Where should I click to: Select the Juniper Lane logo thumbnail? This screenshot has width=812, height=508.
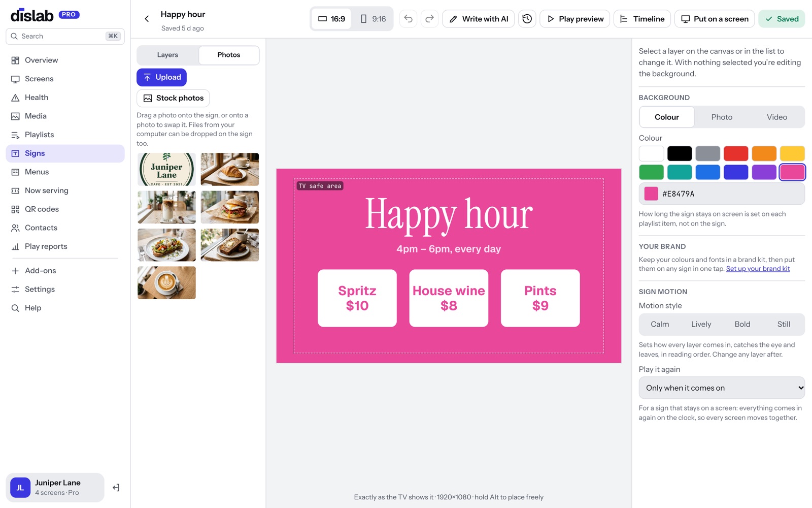(x=166, y=169)
